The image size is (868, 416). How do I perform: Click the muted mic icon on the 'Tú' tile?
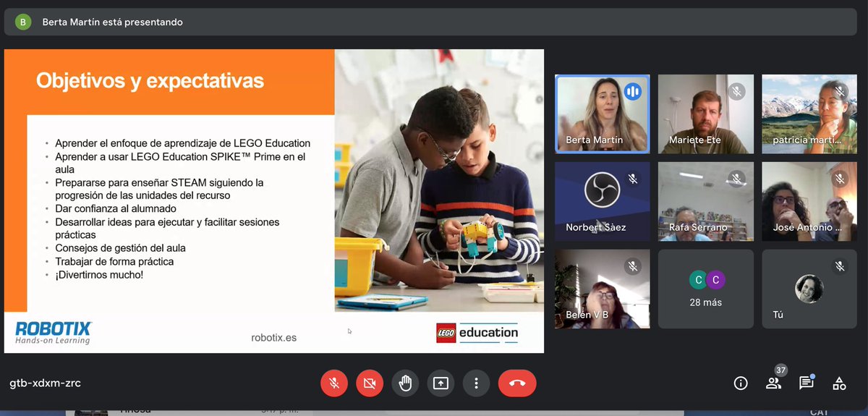840,266
